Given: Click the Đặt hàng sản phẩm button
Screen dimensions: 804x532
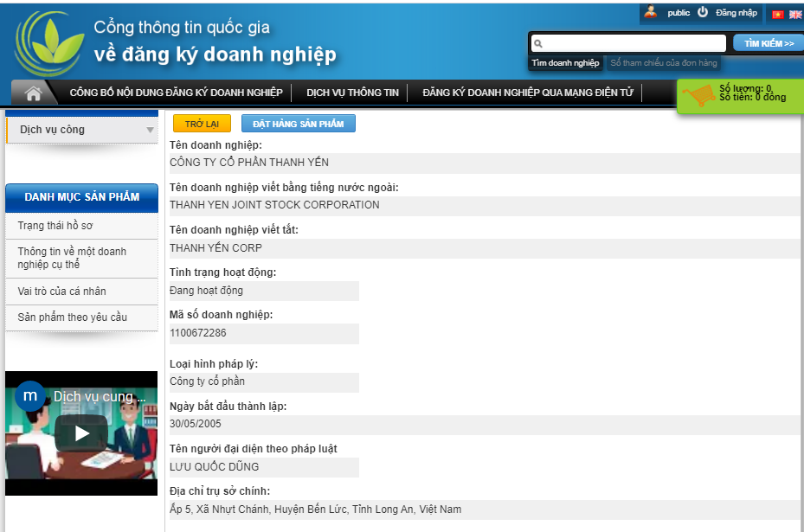Looking at the screenshot, I should pos(298,124).
